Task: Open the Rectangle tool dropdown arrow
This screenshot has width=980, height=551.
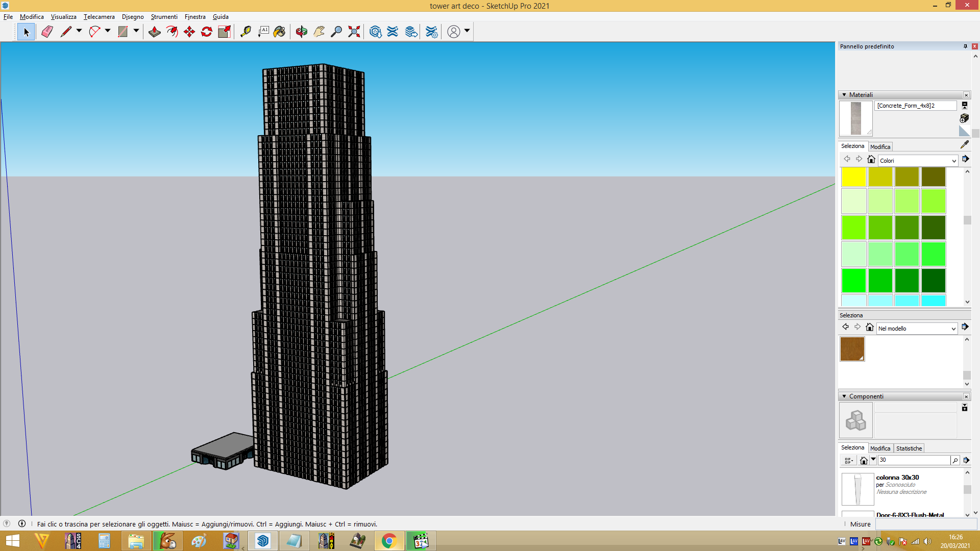Action: click(x=136, y=31)
